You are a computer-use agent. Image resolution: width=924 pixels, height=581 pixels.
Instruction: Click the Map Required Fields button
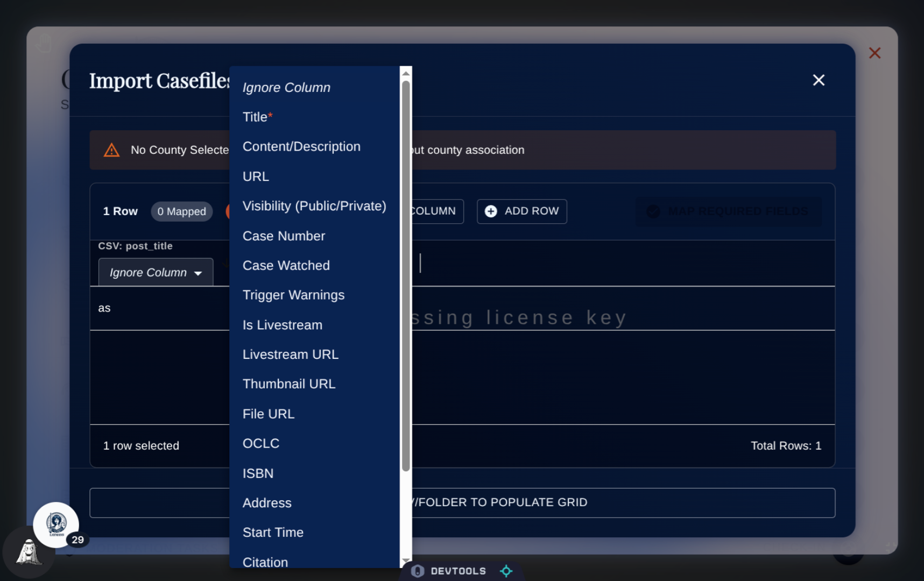click(728, 211)
